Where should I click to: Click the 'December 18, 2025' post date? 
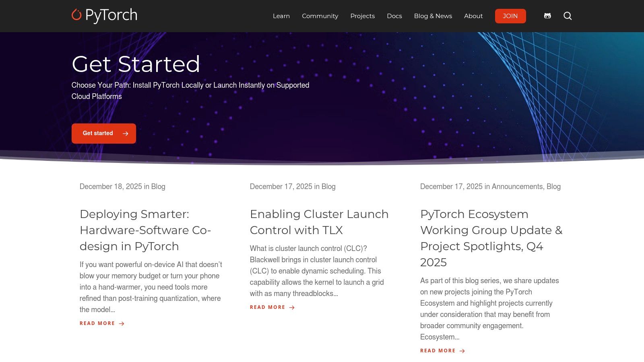(111, 187)
